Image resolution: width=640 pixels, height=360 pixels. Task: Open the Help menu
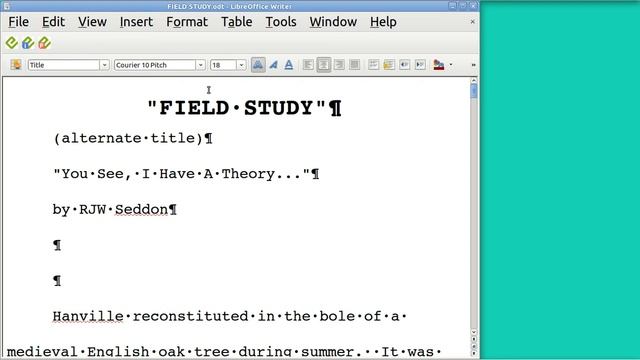(383, 22)
